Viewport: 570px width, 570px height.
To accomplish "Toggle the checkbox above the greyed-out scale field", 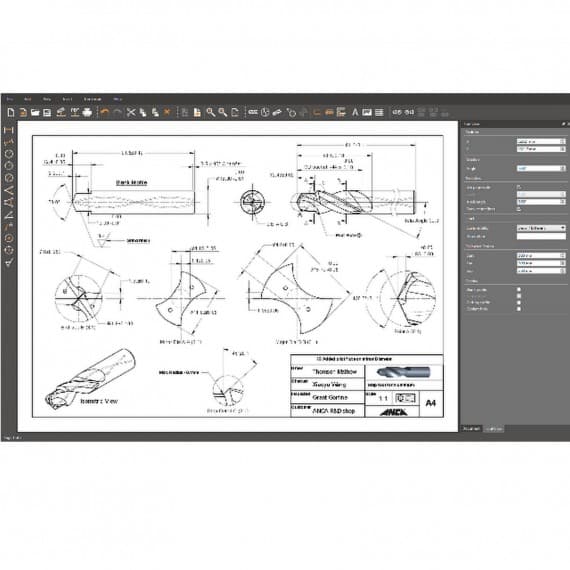I will (x=519, y=187).
